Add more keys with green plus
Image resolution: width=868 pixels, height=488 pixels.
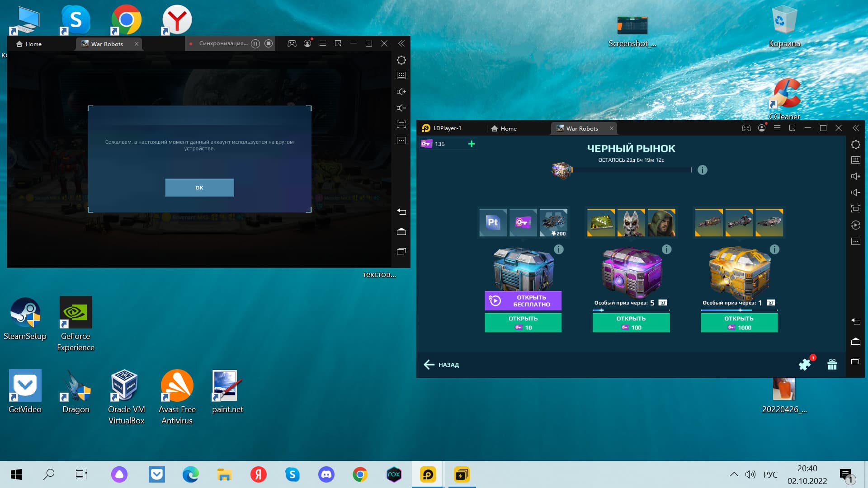(x=472, y=144)
